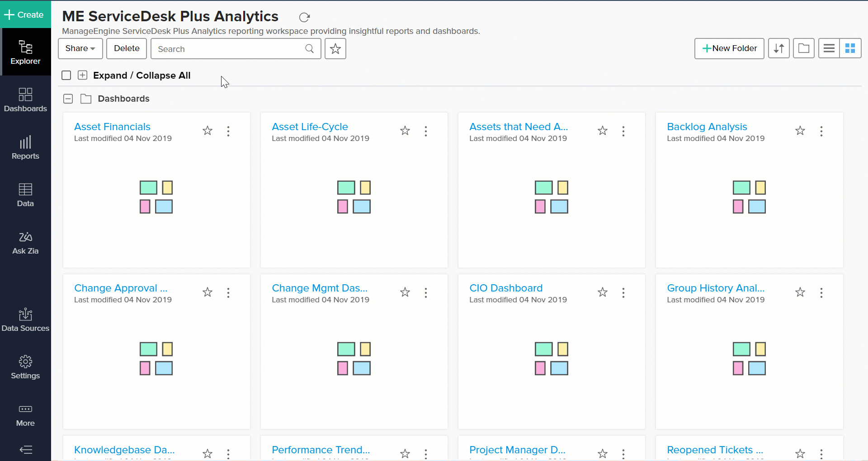
Task: Open more options for Asset Life-Cycle
Action: tap(426, 131)
